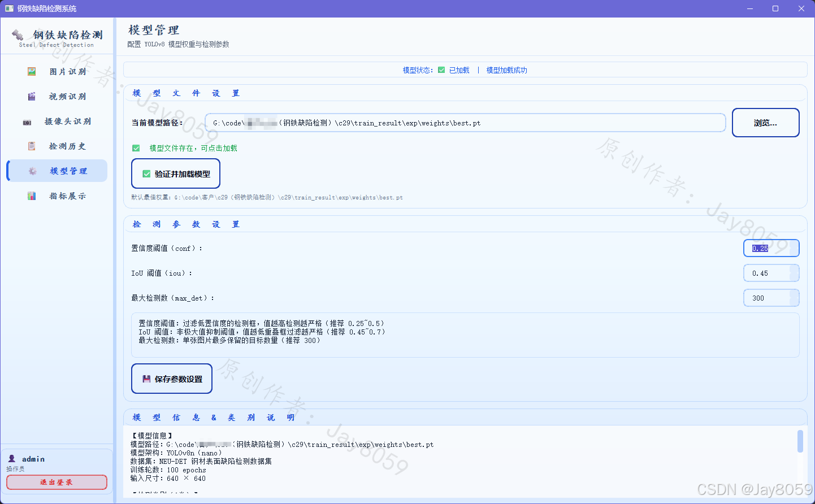Decrease conf threshold with its down spinner
Screen dimensions: 815x504
point(794,252)
